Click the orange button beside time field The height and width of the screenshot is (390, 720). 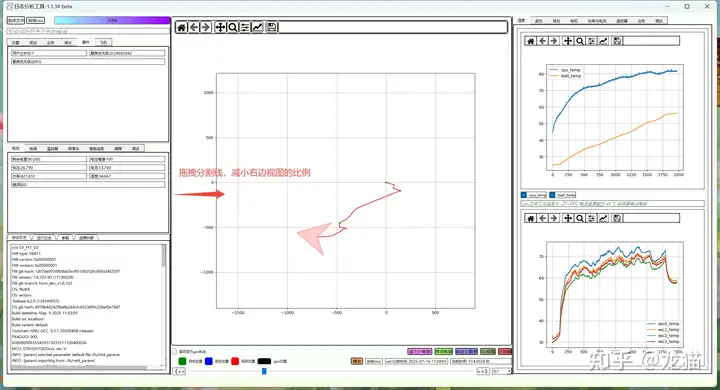click(x=357, y=362)
